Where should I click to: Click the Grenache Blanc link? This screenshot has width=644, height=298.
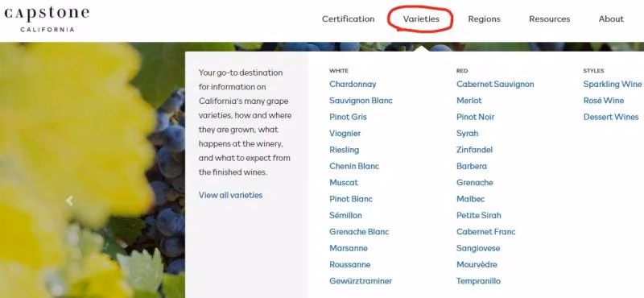pyautogui.click(x=359, y=232)
